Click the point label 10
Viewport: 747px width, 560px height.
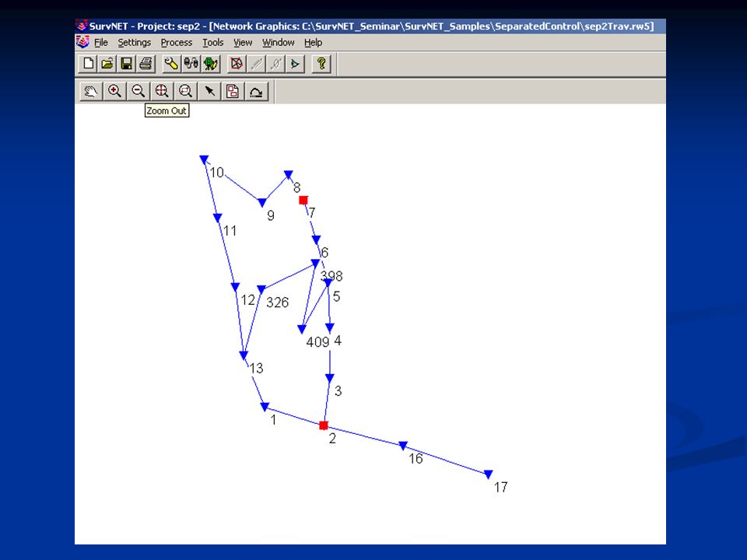pyautogui.click(x=217, y=173)
